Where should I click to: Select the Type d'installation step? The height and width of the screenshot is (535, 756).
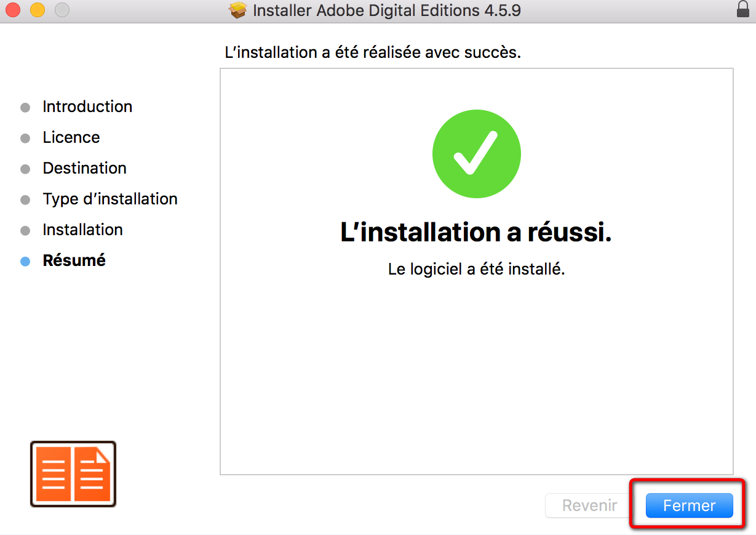110,199
